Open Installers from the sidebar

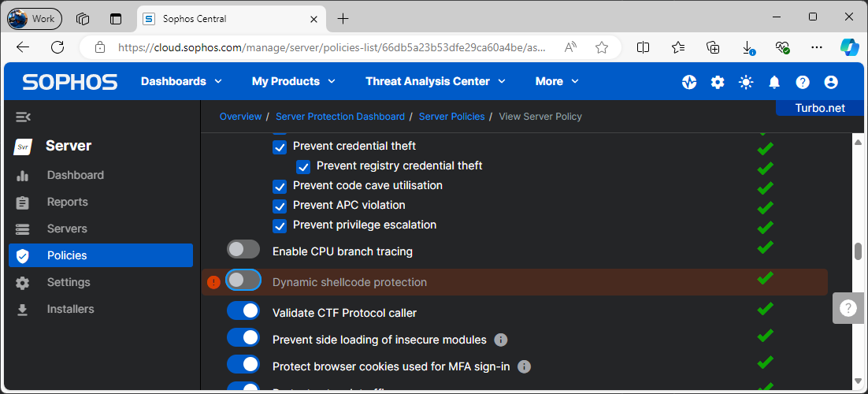click(x=70, y=309)
